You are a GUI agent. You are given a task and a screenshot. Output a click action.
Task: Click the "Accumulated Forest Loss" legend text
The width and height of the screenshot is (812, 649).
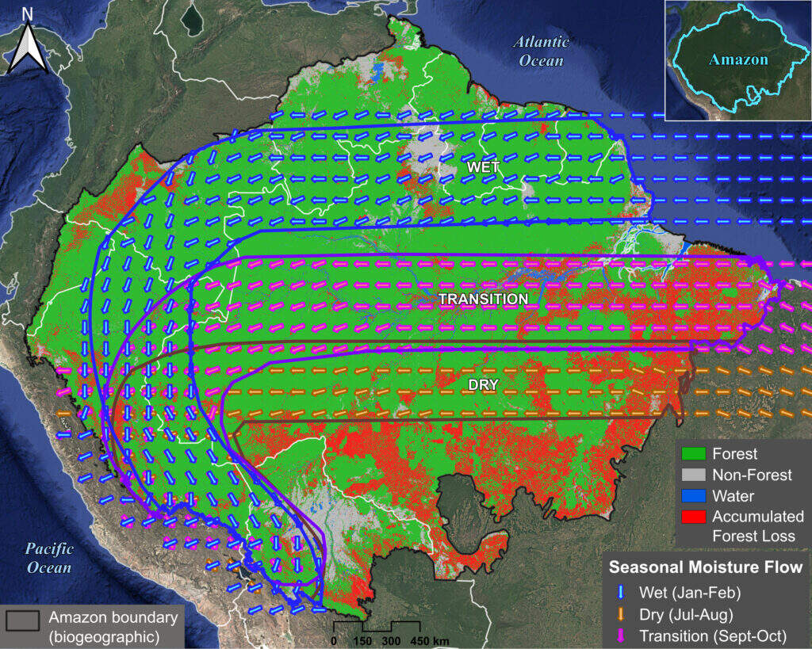pyautogui.click(x=758, y=526)
